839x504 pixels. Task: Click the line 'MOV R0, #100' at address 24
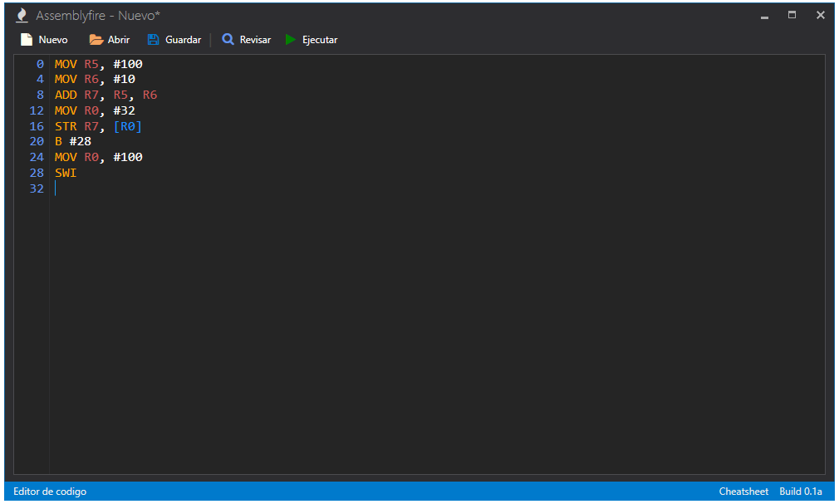point(99,157)
